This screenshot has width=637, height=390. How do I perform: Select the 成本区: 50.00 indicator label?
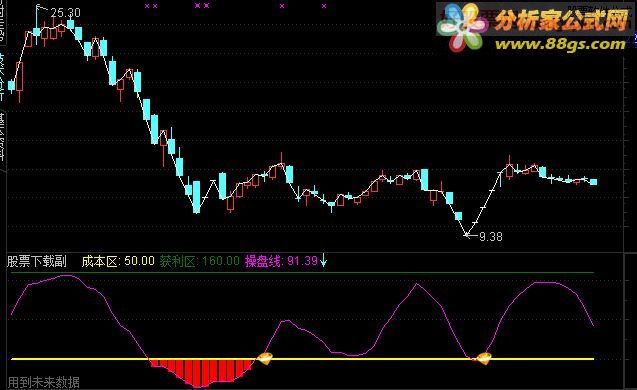(x=118, y=261)
